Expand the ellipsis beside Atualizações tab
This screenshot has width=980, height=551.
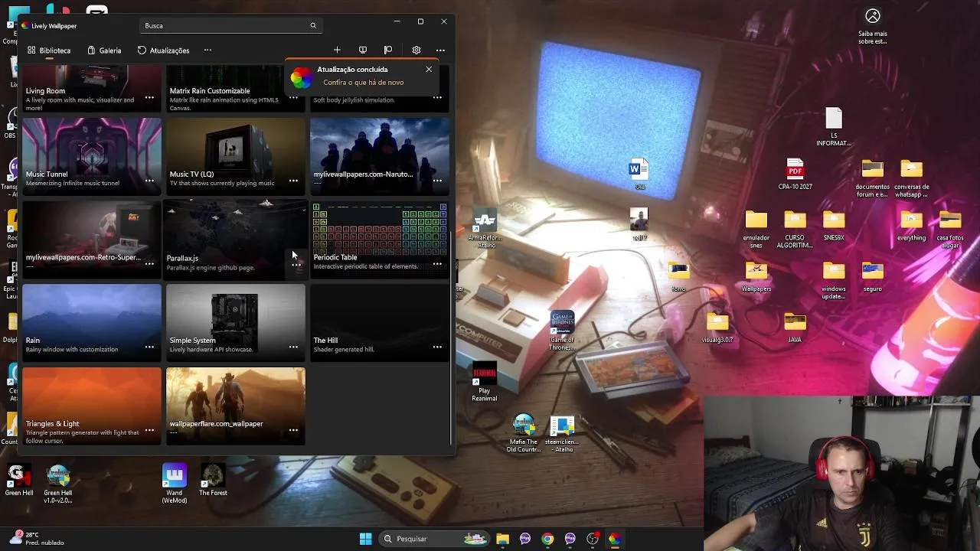[x=207, y=51]
